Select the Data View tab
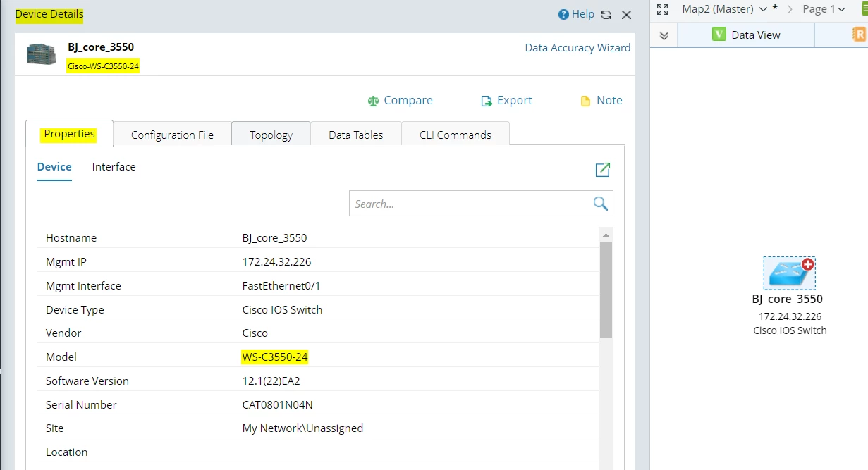 pyautogui.click(x=746, y=35)
